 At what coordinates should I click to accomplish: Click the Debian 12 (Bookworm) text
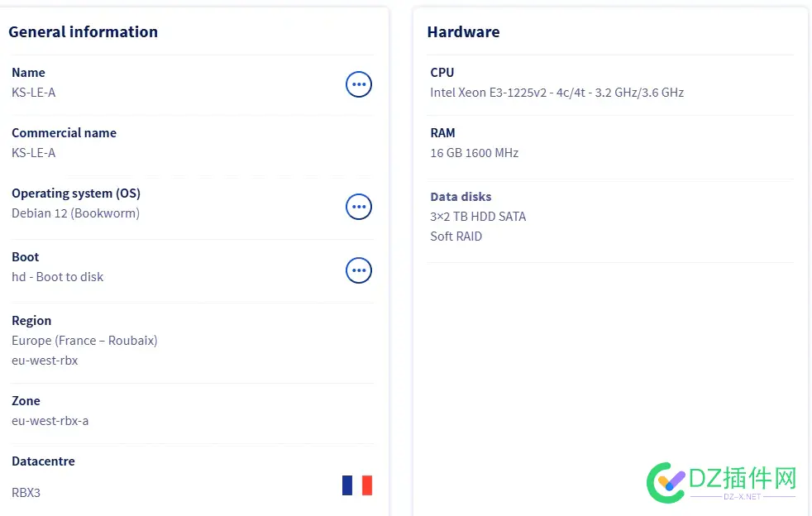75,213
